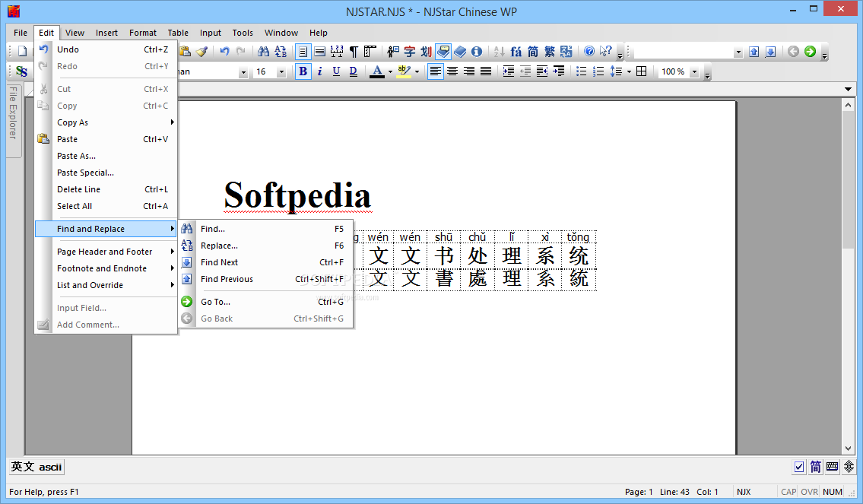Toggle align left paragraph button
This screenshot has width=863, height=504.
436,71
